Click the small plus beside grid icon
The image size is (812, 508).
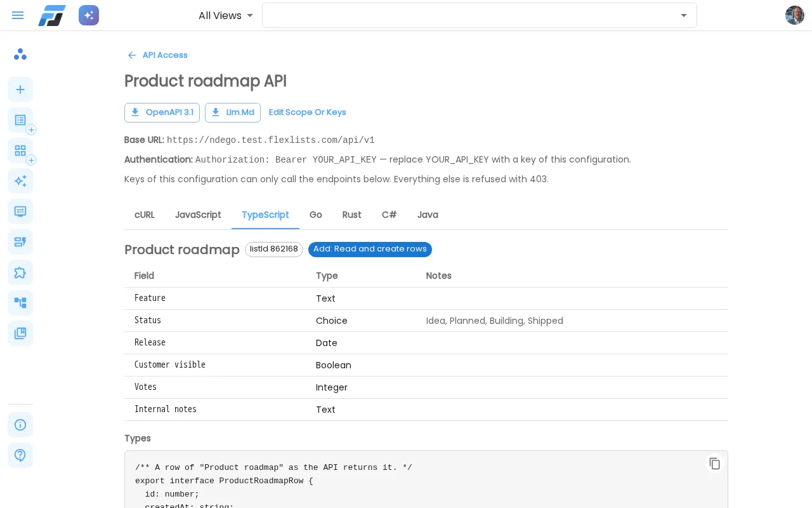(x=31, y=160)
